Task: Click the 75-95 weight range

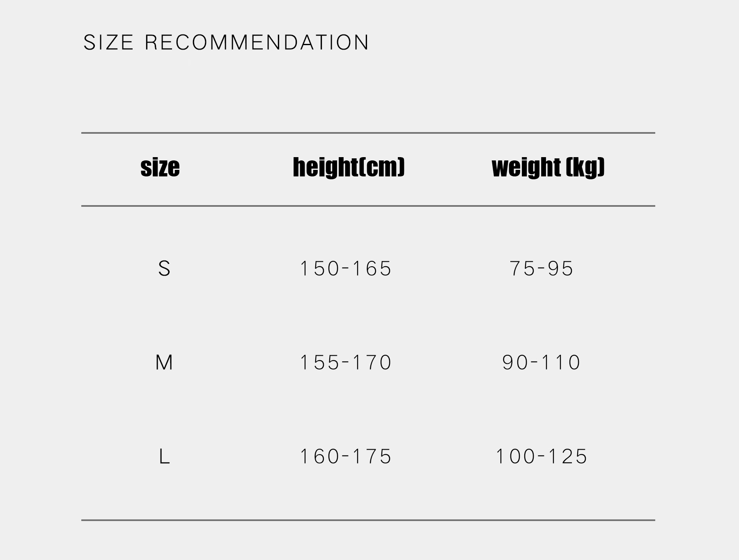Action: [x=541, y=269]
